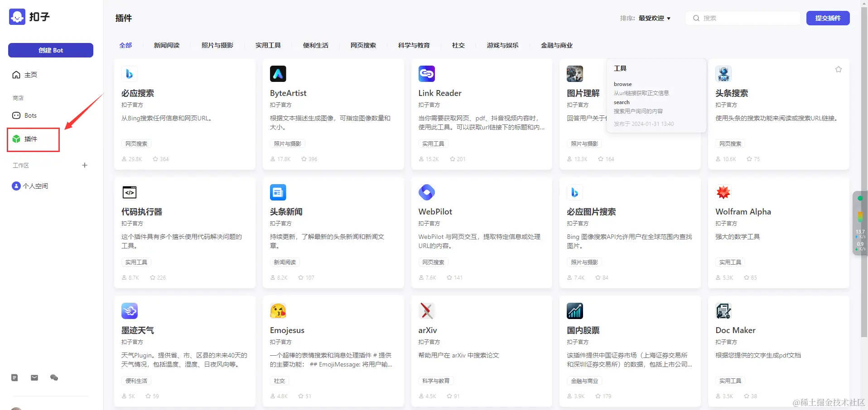
Task: Click the 头条新闻 plugin icon
Action: pos(278,192)
